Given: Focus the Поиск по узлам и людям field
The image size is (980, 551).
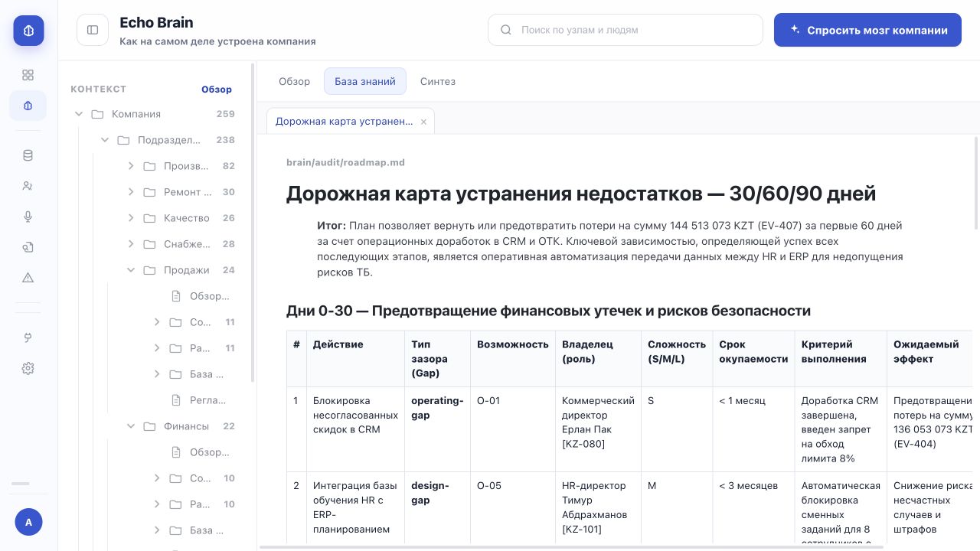Looking at the screenshot, I should (626, 30).
